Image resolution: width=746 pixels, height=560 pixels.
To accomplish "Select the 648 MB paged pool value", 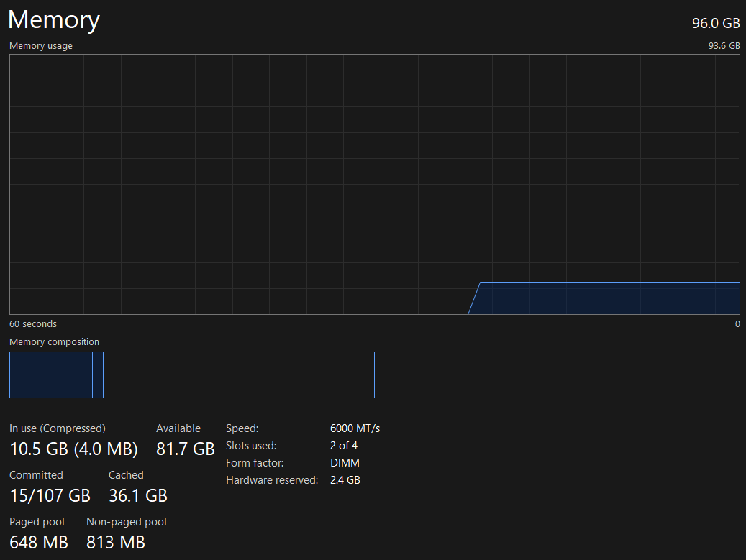I will pyautogui.click(x=39, y=542).
